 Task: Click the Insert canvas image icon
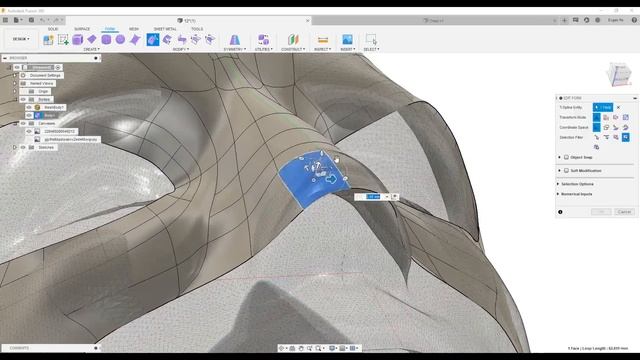[x=347, y=40]
